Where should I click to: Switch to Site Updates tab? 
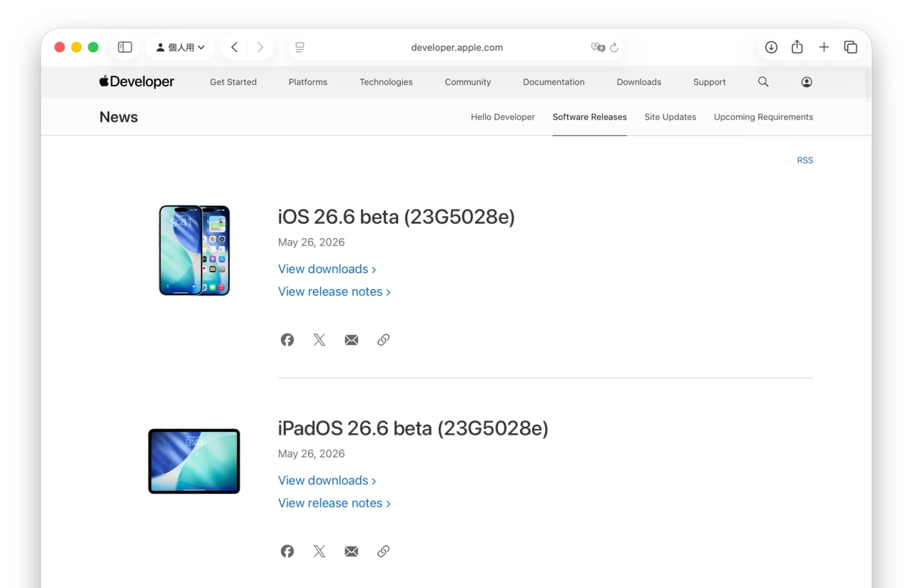click(670, 117)
